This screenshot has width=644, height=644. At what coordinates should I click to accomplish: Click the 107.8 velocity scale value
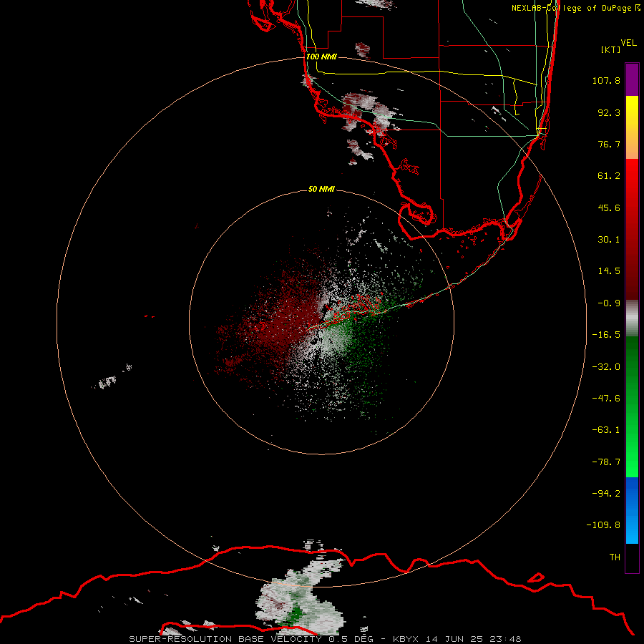tap(606, 80)
